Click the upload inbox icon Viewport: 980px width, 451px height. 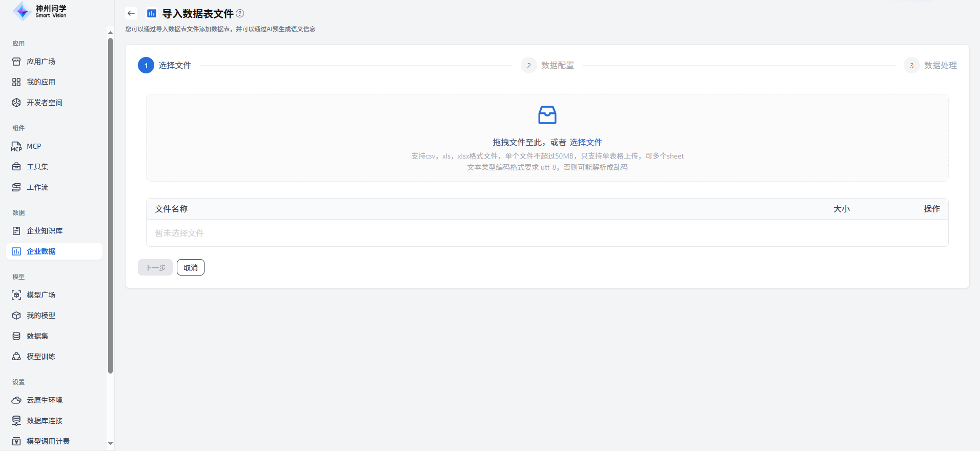pos(547,115)
